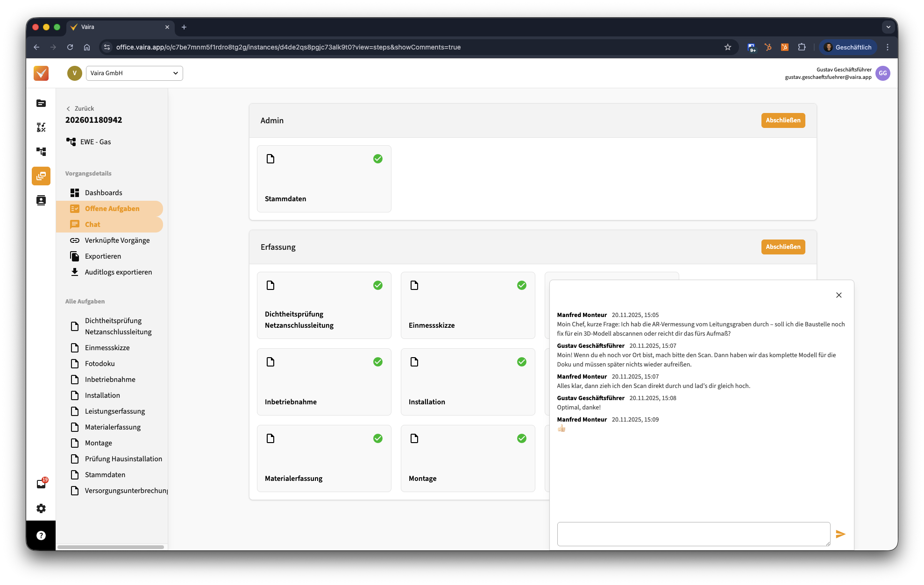Screen dimensions: 924x585
Task: Open settings gear in left sidebar
Action: [x=41, y=508]
